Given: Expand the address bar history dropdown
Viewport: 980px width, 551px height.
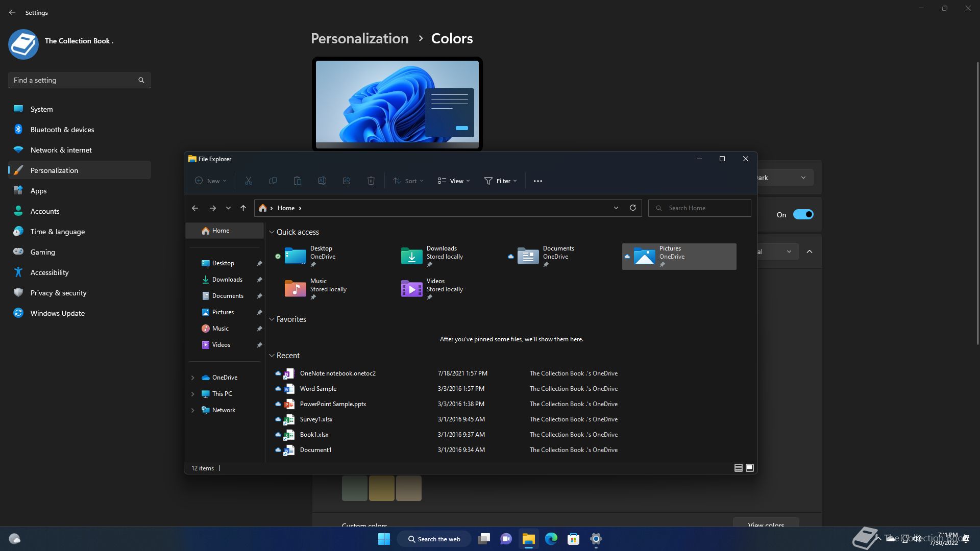Looking at the screenshot, I should [616, 208].
